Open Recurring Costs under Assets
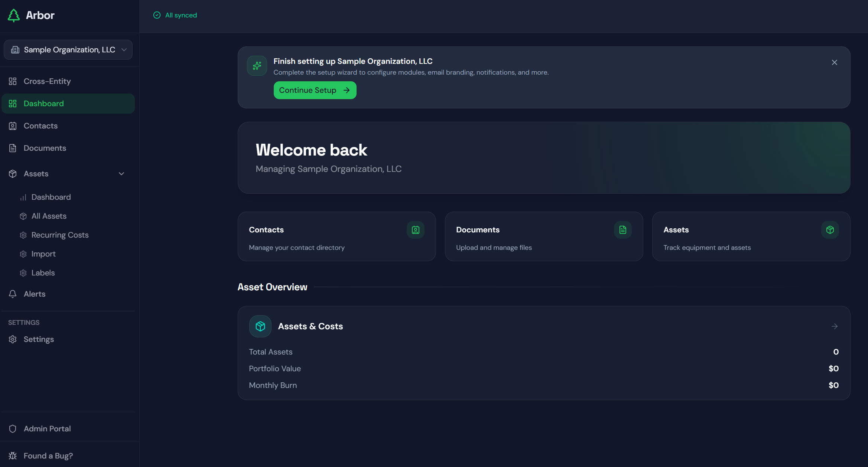The height and width of the screenshot is (467, 868). click(60, 235)
